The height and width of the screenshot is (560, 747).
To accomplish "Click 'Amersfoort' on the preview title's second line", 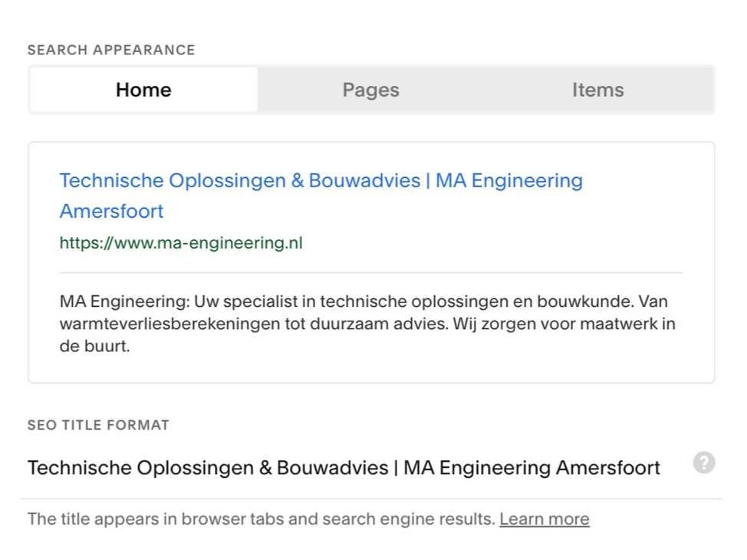I will click(x=111, y=211).
